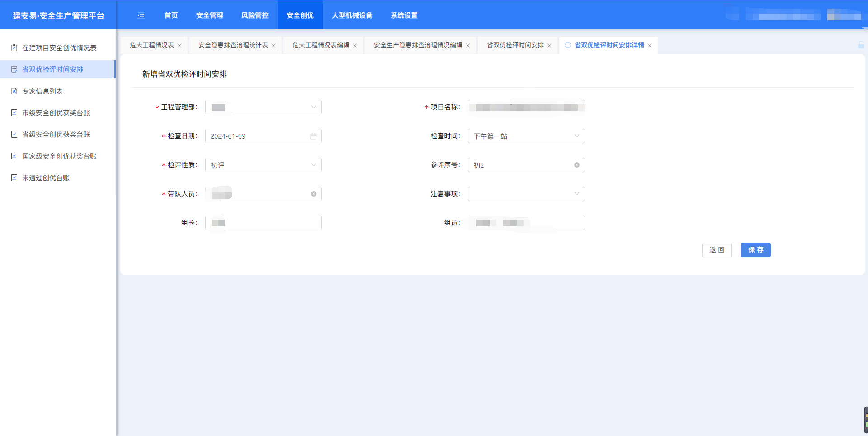Collapse the sidebar with the hamburger icon
Image resolution: width=868 pixels, height=436 pixels.
(141, 15)
